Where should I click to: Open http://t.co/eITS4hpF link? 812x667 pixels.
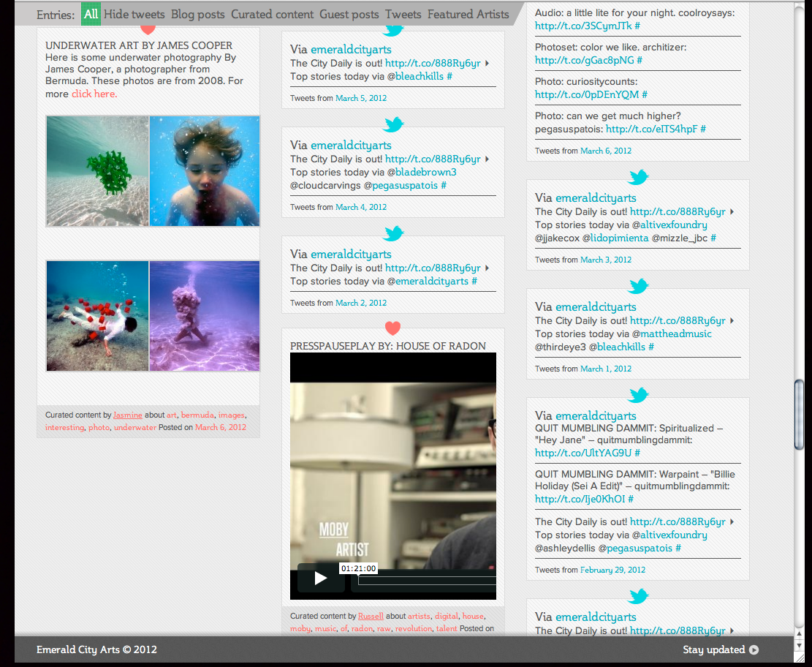(651, 129)
